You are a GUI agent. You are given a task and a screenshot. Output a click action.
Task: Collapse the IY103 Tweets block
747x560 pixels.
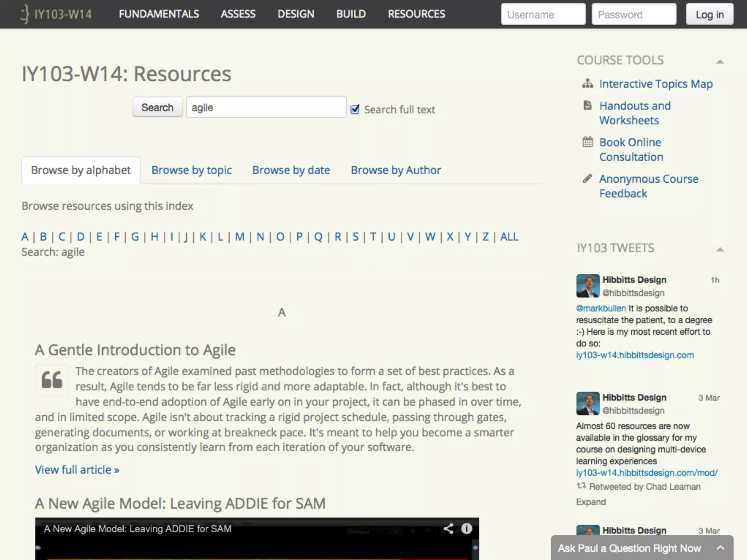[720, 249]
